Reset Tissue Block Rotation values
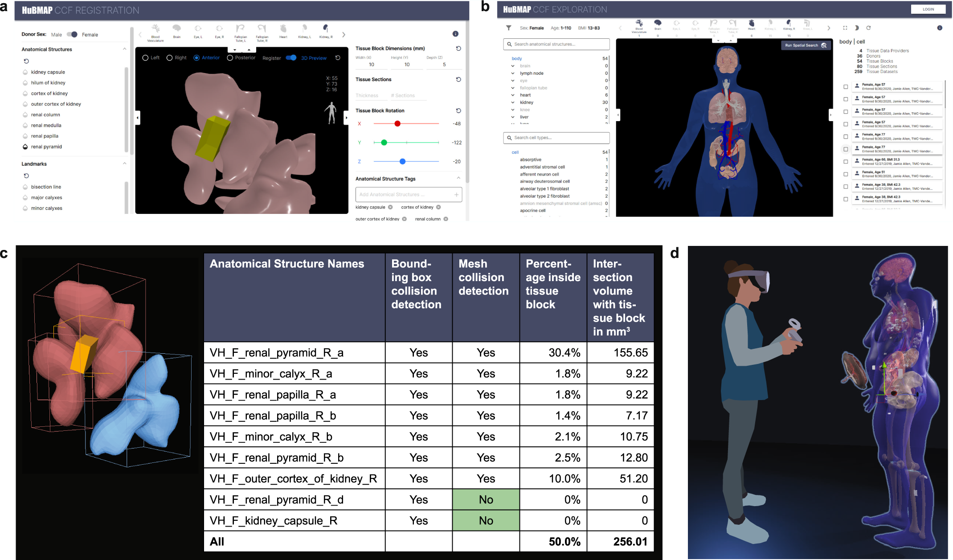953x560 pixels. click(458, 110)
